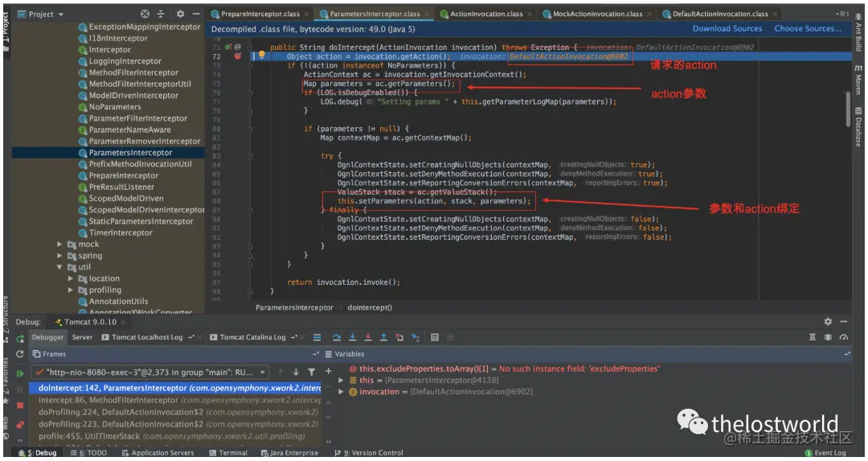Click filter funnel icon in Frames toolbar
The image size is (868, 461).
[x=312, y=372]
